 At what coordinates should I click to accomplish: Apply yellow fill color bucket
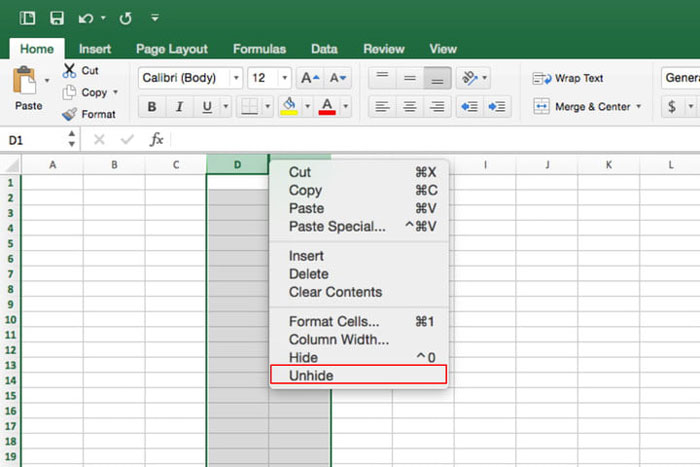[x=289, y=107]
